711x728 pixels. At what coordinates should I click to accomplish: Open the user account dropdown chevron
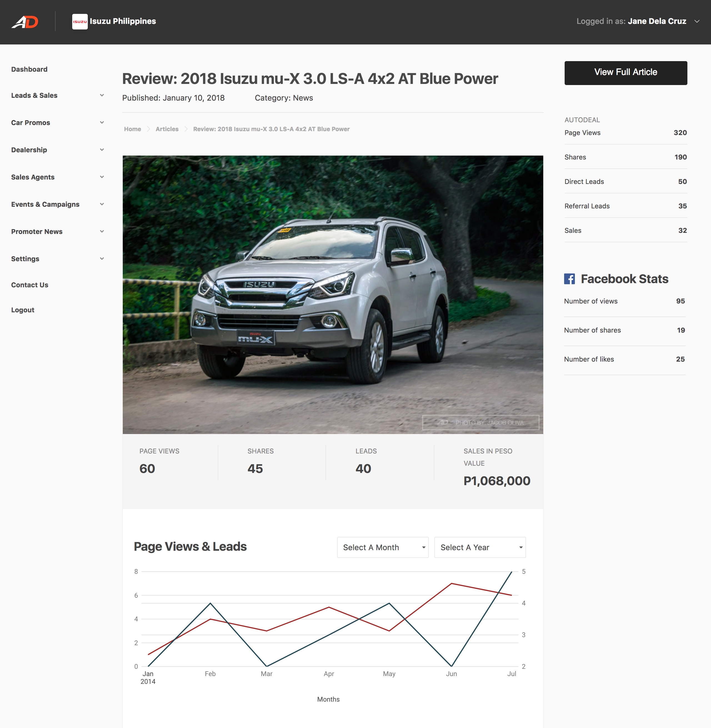pos(697,21)
